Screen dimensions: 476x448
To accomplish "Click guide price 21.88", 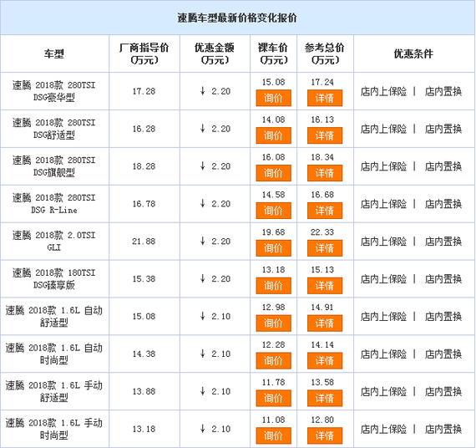I will (144, 242).
